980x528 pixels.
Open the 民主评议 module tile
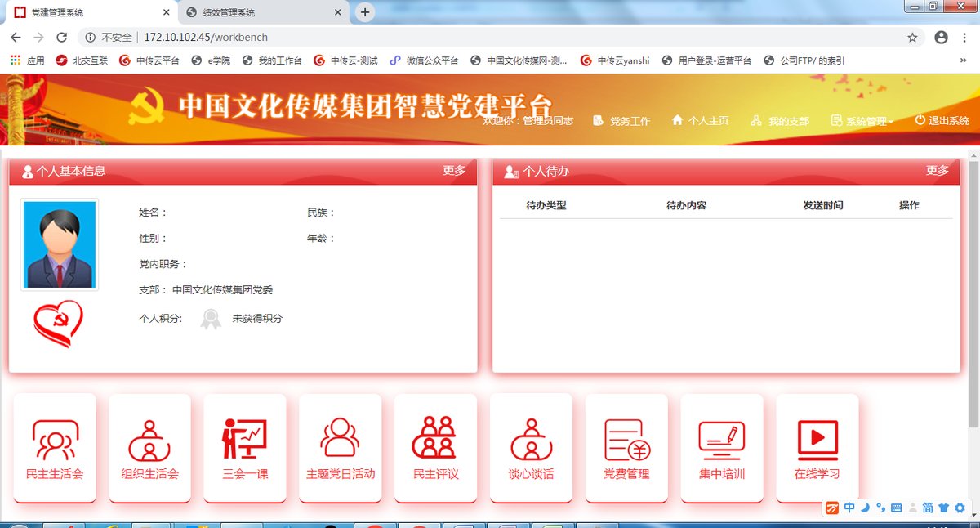pos(436,447)
